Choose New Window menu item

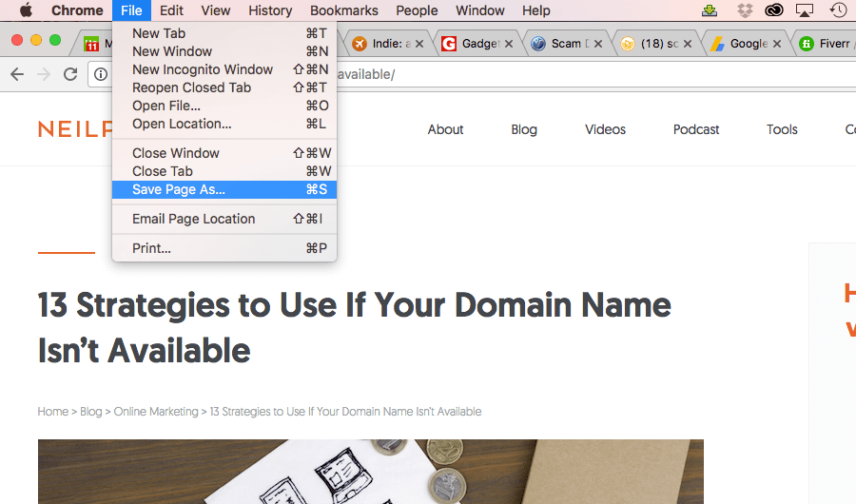(224, 51)
